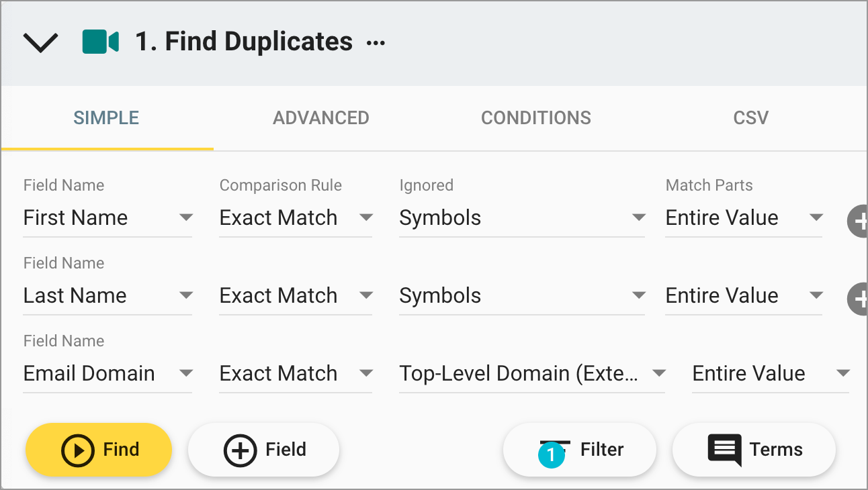This screenshot has height=490, width=868.
Task: Click the blue filter count badge
Action: pyautogui.click(x=551, y=454)
